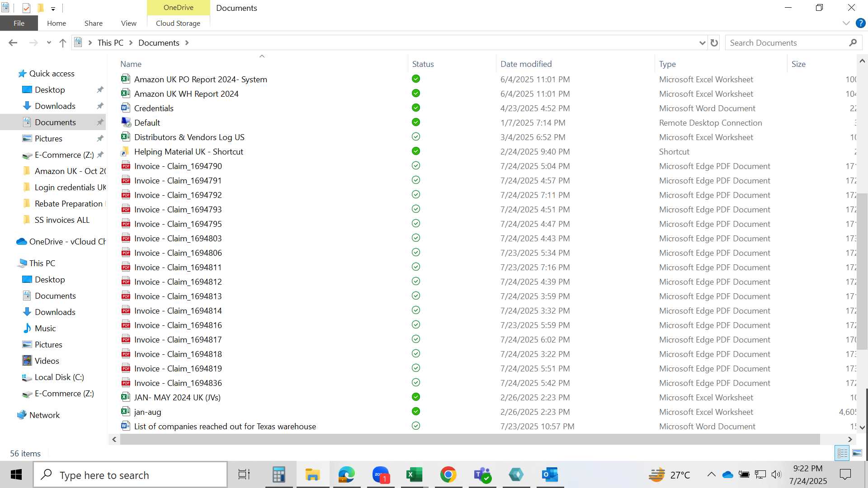Click sync status icon for Distributors & Vendors Log US

coord(416,136)
